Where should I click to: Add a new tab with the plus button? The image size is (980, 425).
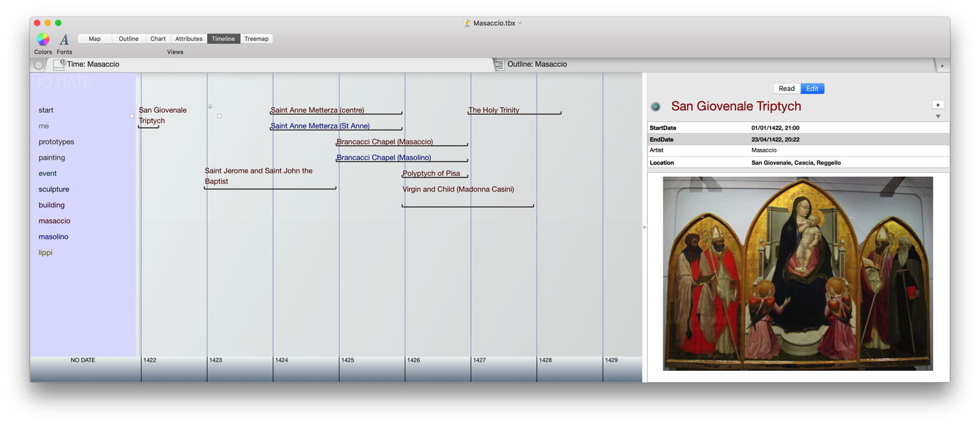coord(942,66)
